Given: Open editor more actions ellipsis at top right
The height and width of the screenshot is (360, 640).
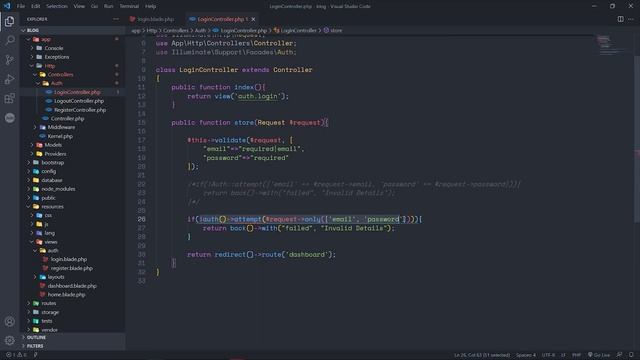Looking at the screenshot, I should pyautogui.click(x=631, y=19).
